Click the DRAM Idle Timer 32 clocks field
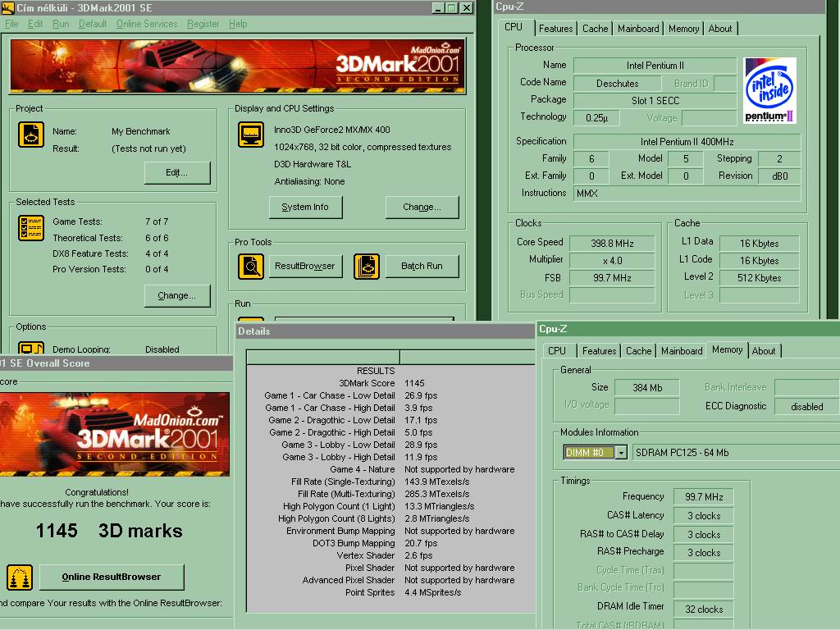The image size is (840, 630). 703,609
